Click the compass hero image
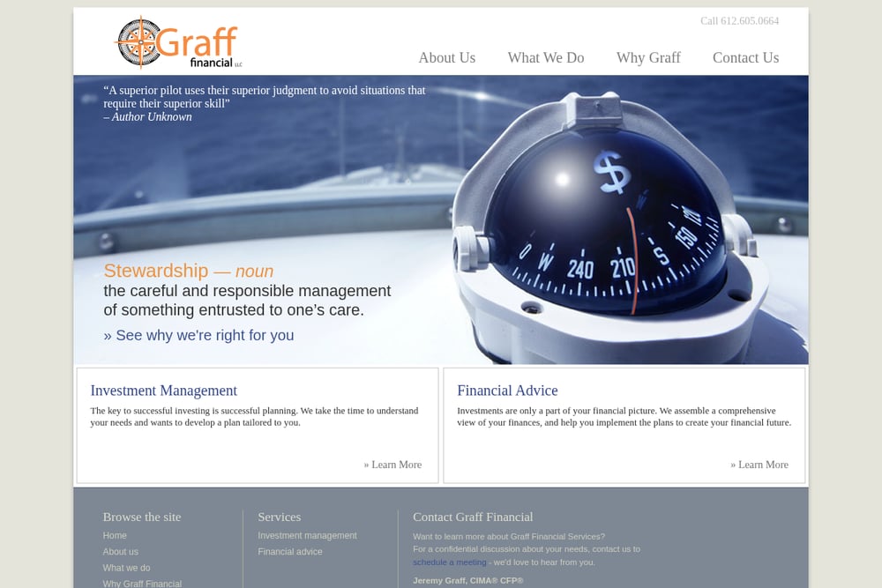Screen dimensions: 882x588 (x=441, y=220)
